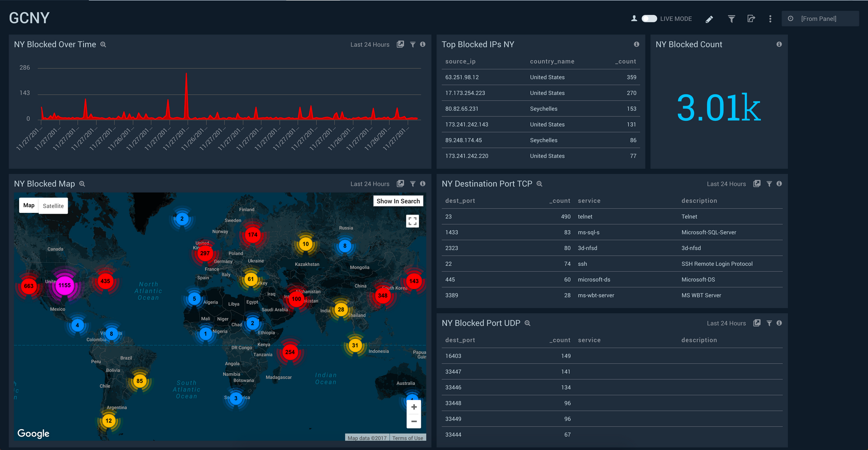
Task: Open the three-dot more options menu
Action: 770,19
